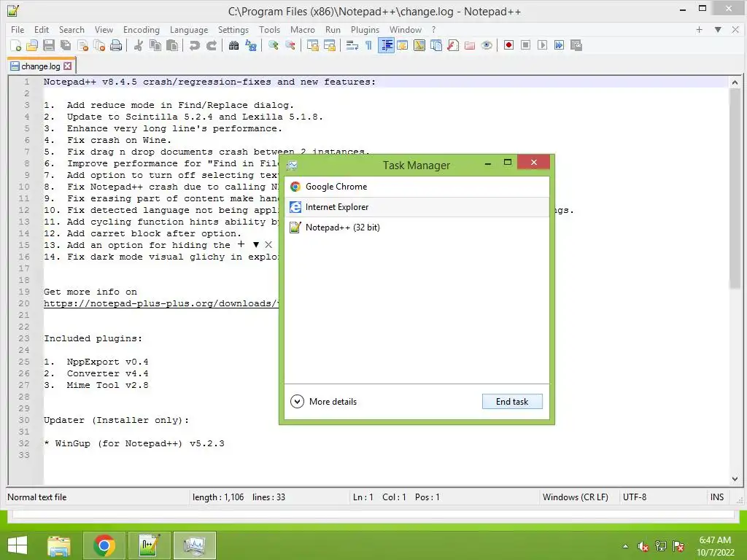Click the Save recorded macro icon
The width and height of the screenshot is (747, 560).
point(576,45)
